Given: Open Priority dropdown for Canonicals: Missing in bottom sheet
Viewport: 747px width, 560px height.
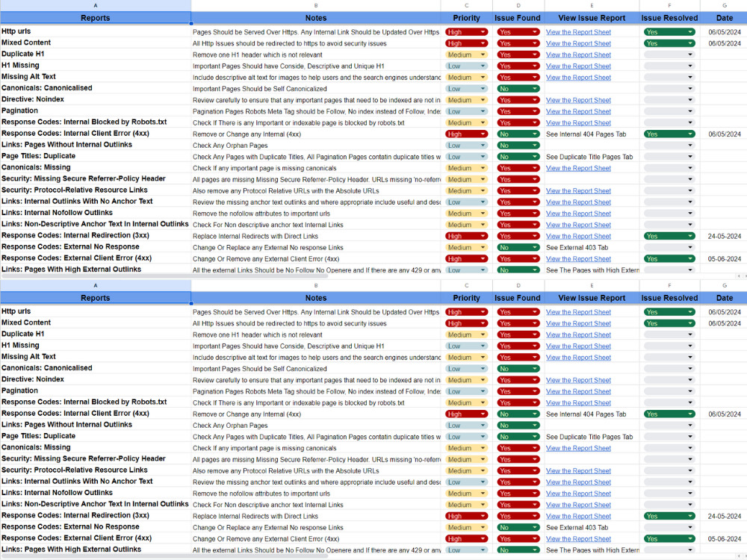Looking at the screenshot, I should tap(466, 448).
